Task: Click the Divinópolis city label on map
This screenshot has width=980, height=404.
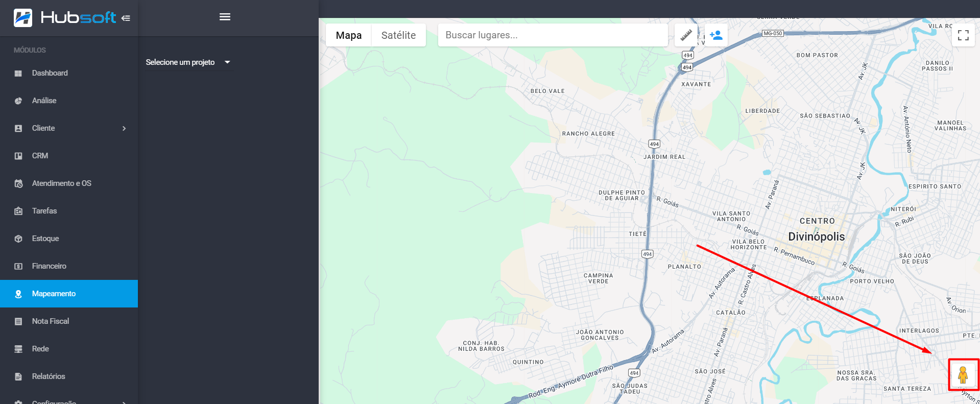Action: 816,236
